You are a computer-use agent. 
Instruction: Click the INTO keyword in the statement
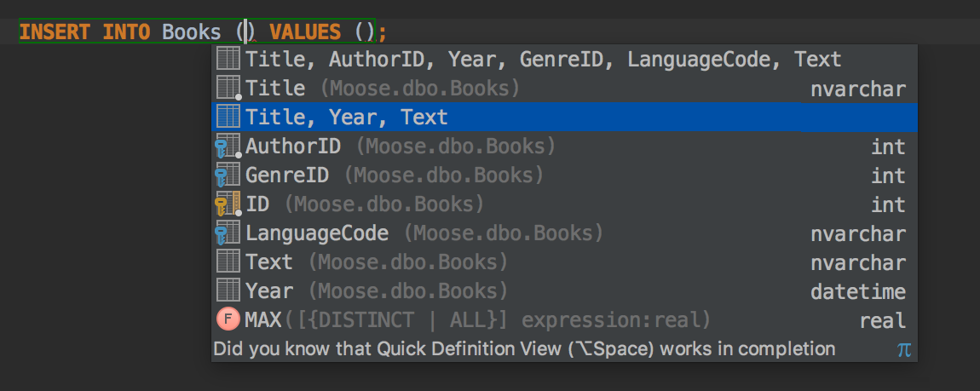126,32
